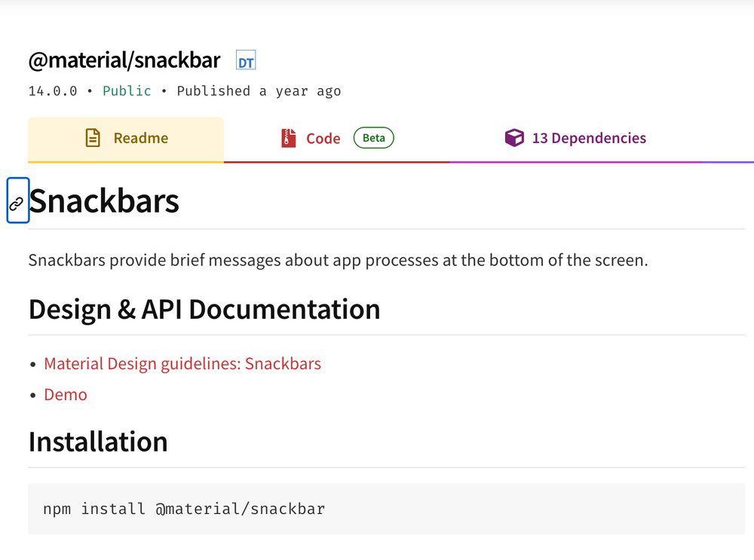Follow the Demo link
The image size is (754, 560).
pos(66,395)
